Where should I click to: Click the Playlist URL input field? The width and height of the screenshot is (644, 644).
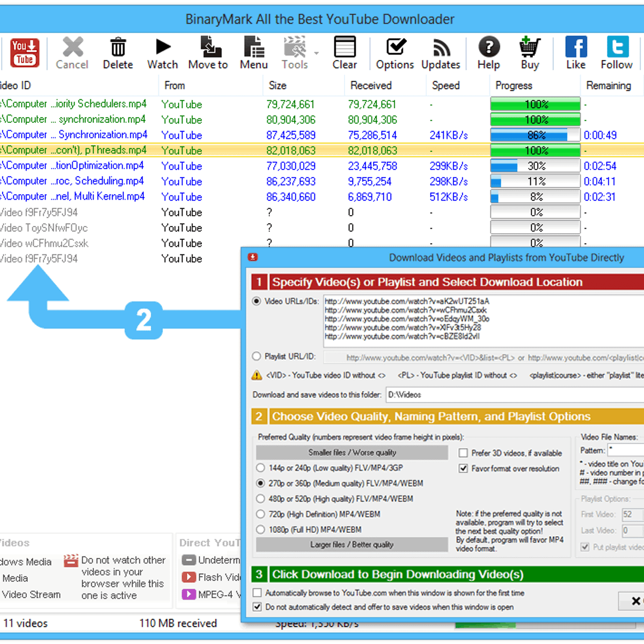pos(484,357)
